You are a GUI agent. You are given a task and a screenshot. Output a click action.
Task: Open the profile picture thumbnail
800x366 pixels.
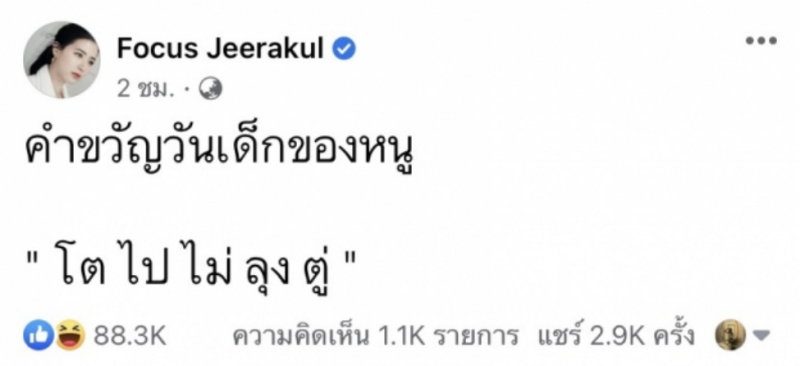62,59
